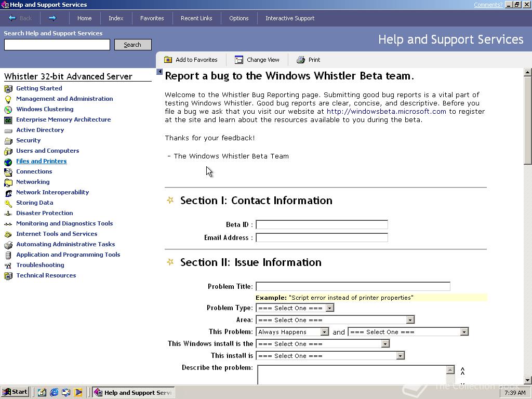Open Interactive Support in the navigation bar

(290, 18)
